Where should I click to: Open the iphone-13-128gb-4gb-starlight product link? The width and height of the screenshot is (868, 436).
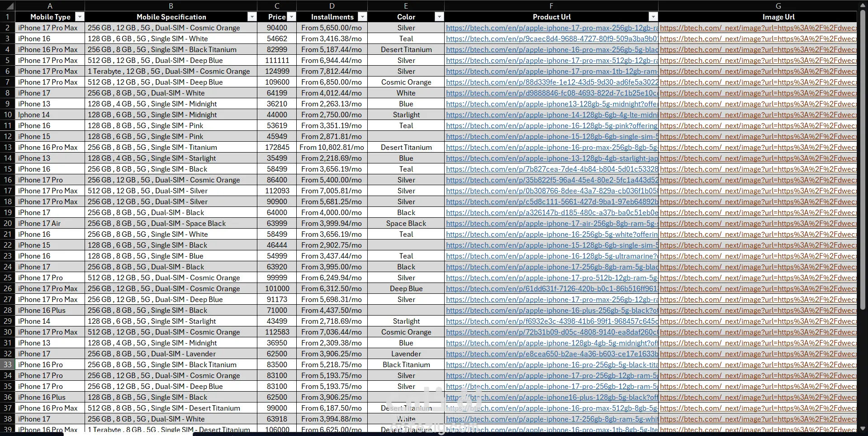(552, 158)
